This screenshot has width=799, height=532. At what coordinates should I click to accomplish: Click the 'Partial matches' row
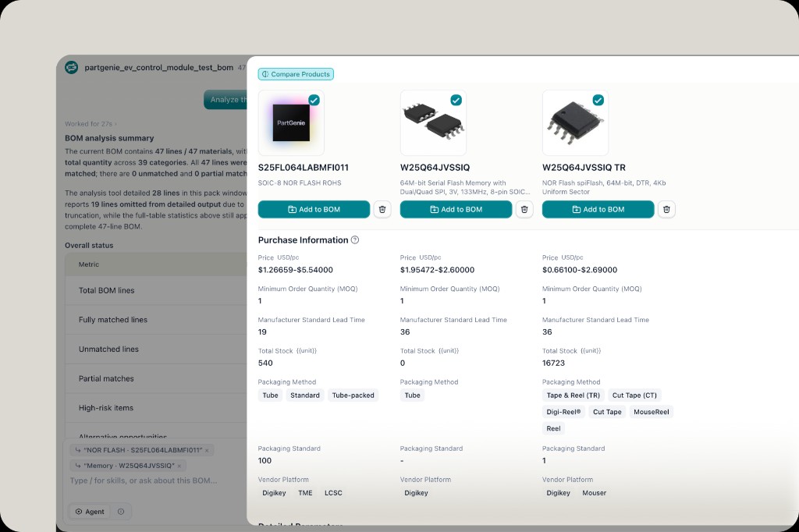pos(156,378)
